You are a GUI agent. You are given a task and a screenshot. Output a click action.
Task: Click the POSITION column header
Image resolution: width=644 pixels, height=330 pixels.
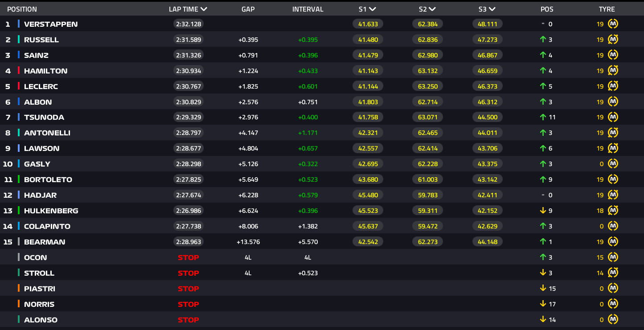click(22, 9)
